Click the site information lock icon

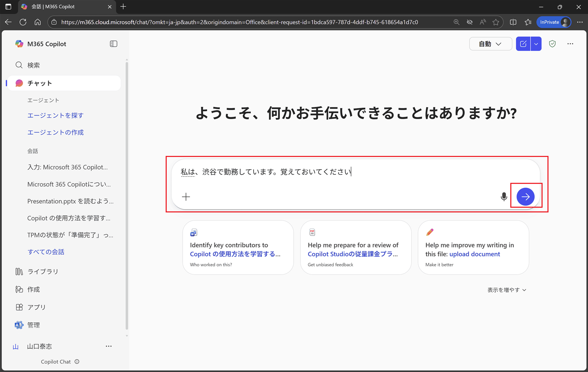click(x=54, y=22)
